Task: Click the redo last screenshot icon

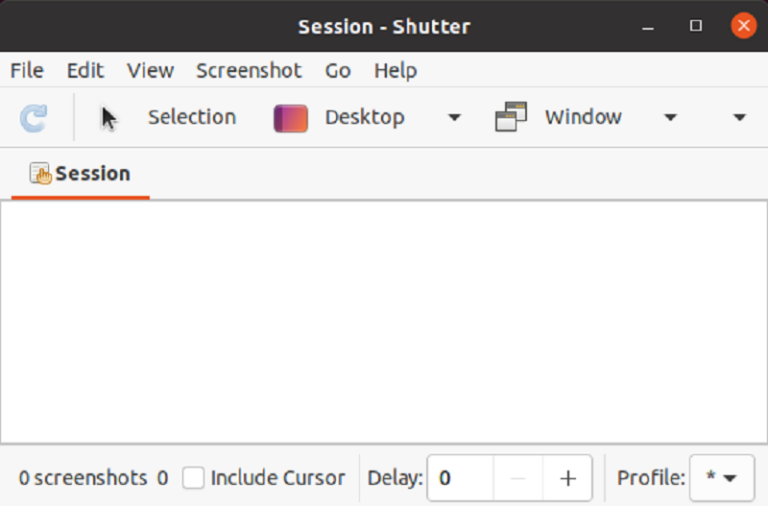Action: click(x=33, y=118)
